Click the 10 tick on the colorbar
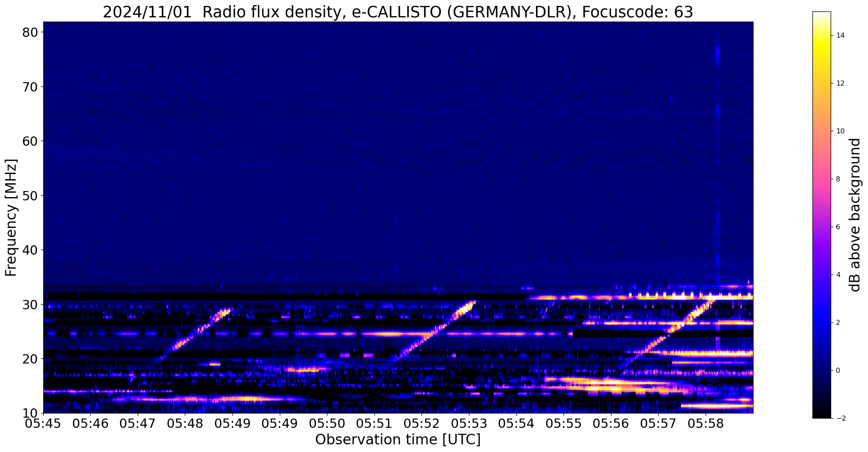 click(840, 131)
